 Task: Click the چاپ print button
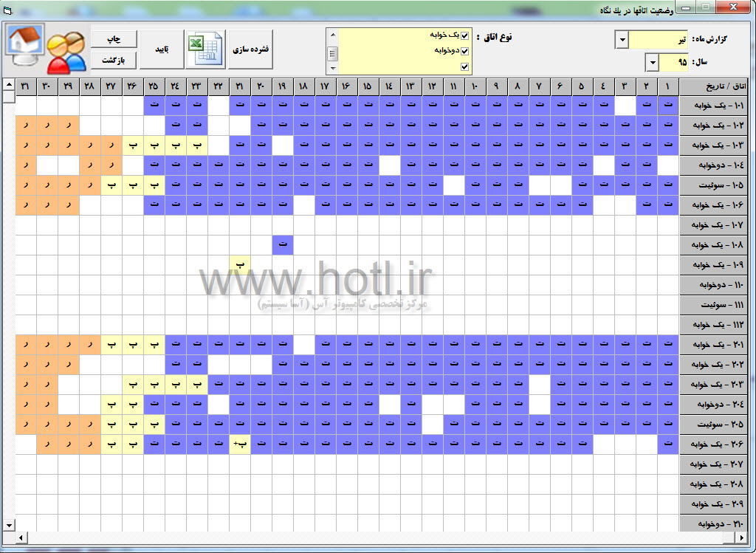click(x=114, y=39)
